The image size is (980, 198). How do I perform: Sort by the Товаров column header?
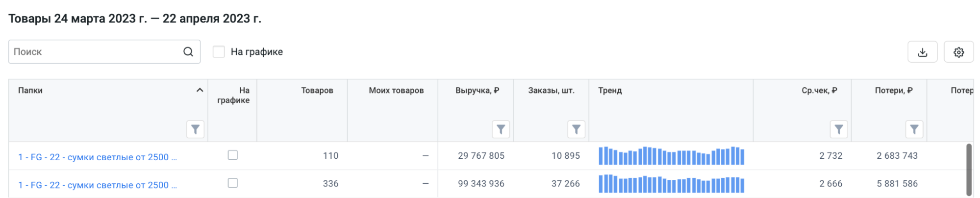click(317, 91)
